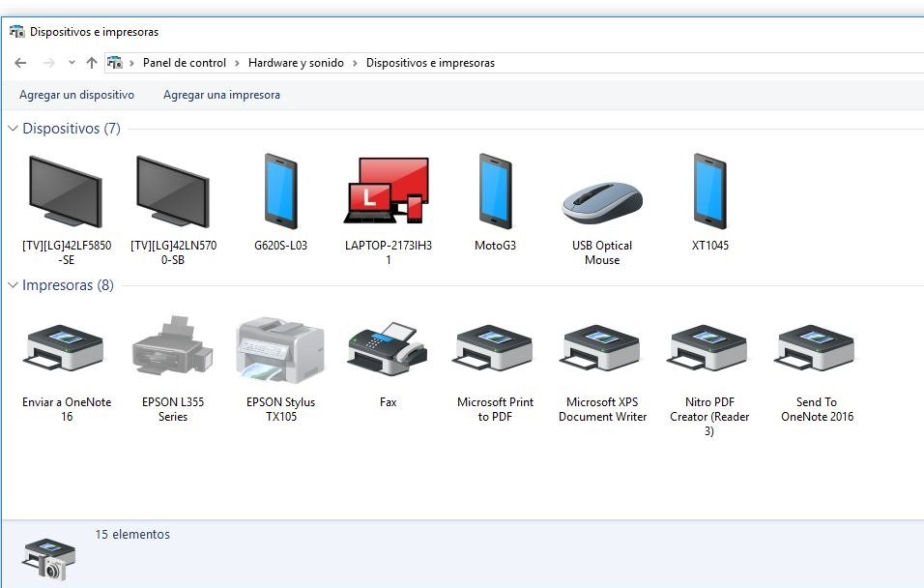Expand breadcrumb arrow before Panel de control
Viewport: 924px width, 588px height.
pos(131,63)
